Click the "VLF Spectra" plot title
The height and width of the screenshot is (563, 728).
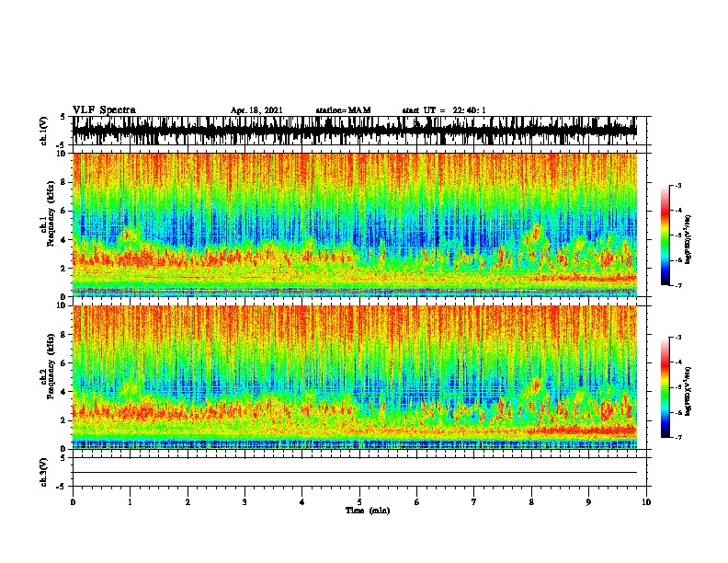point(104,110)
